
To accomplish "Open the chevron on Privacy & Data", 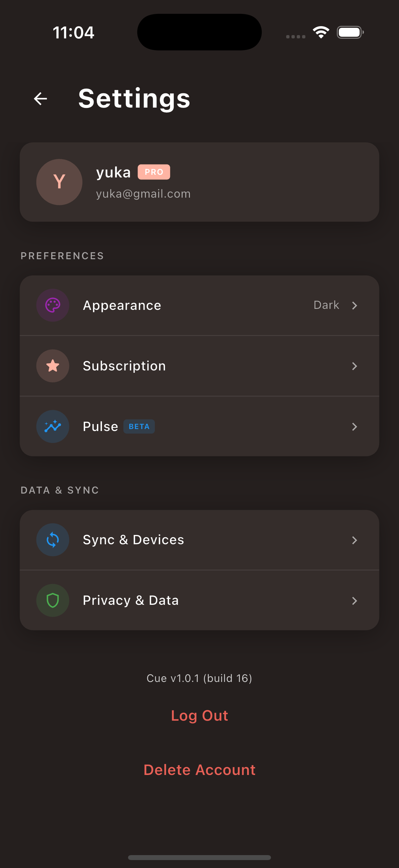I will pos(354,601).
